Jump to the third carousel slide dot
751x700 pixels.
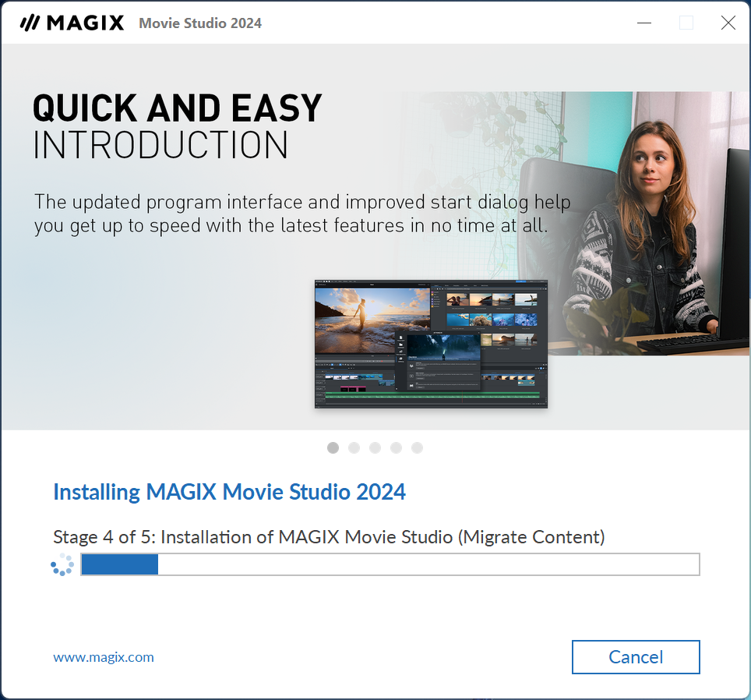pos(375,447)
